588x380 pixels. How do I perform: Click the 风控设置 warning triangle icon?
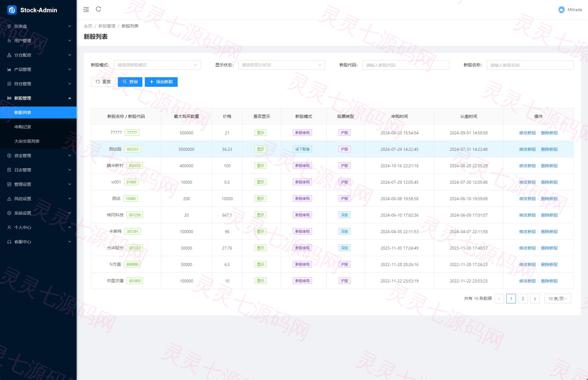(9, 199)
